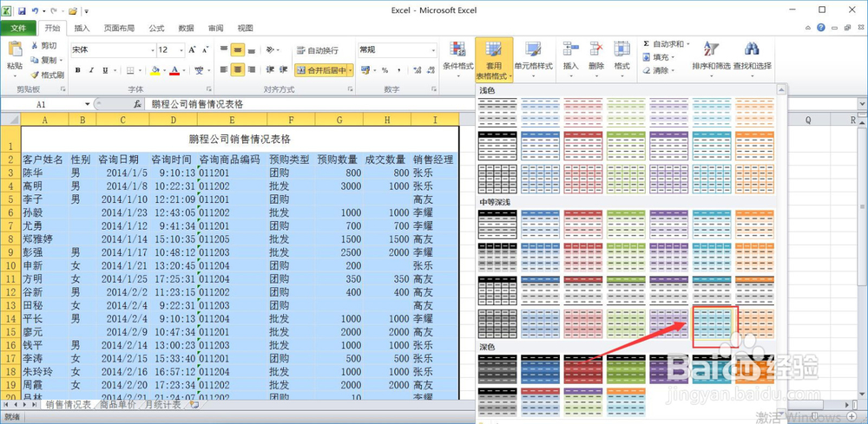Select the orange style in first light row
The width and height of the screenshot is (868, 424).
tap(754, 112)
